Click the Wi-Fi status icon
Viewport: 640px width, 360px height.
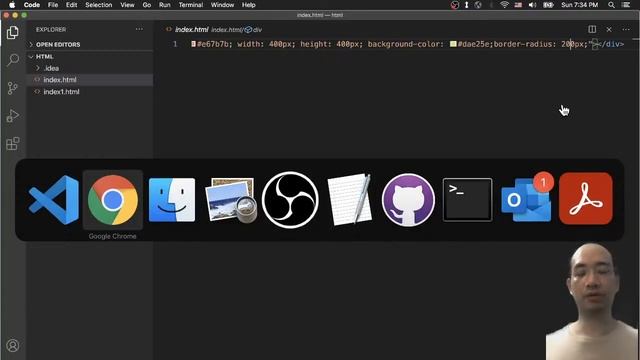tap(504, 5)
